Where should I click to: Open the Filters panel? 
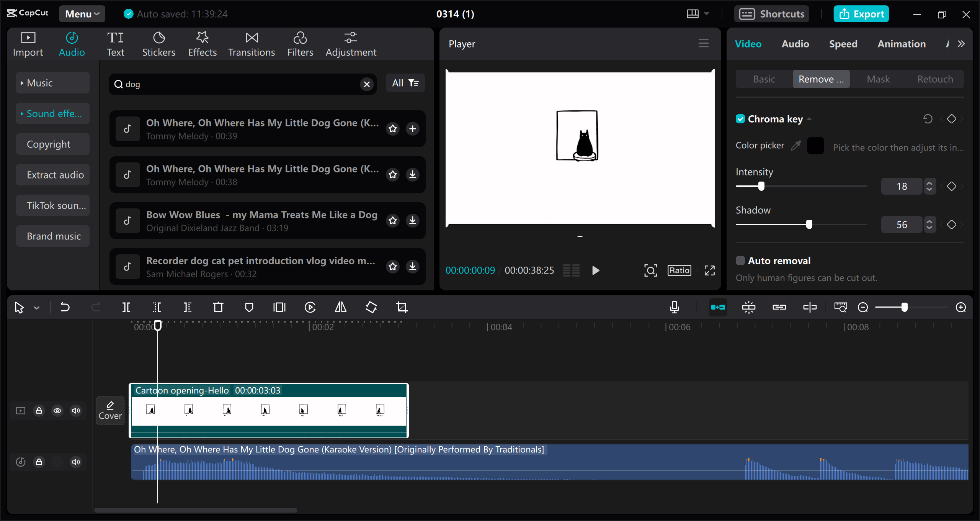300,44
